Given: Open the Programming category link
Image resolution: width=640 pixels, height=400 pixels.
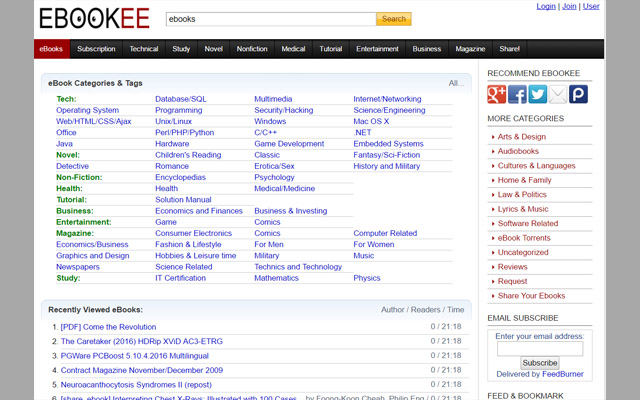Looking at the screenshot, I should tap(179, 110).
